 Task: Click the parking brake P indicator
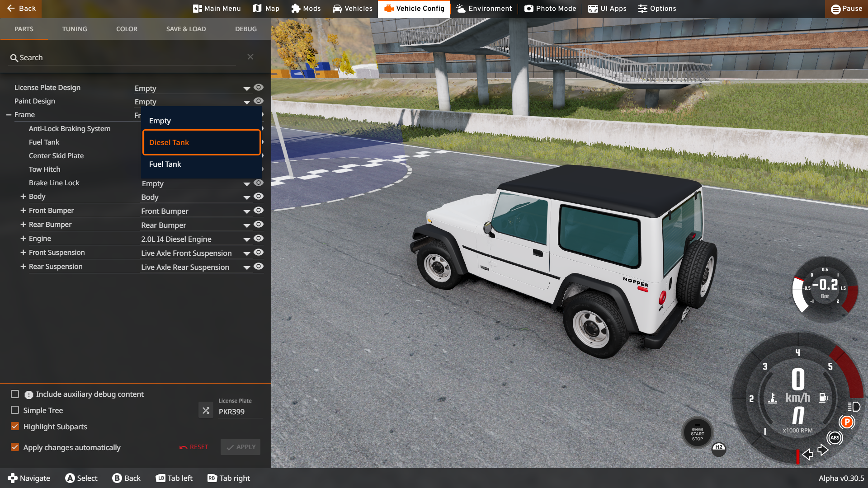[x=847, y=422]
